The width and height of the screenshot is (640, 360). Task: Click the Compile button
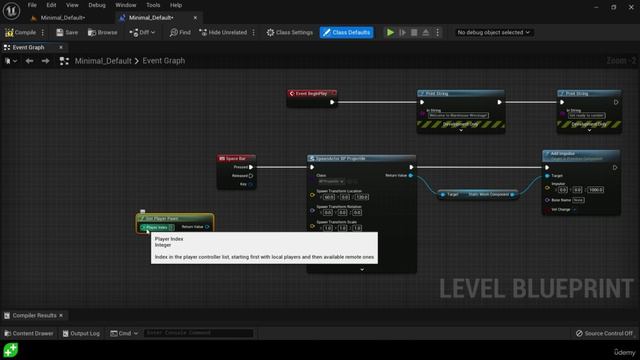tap(20, 32)
